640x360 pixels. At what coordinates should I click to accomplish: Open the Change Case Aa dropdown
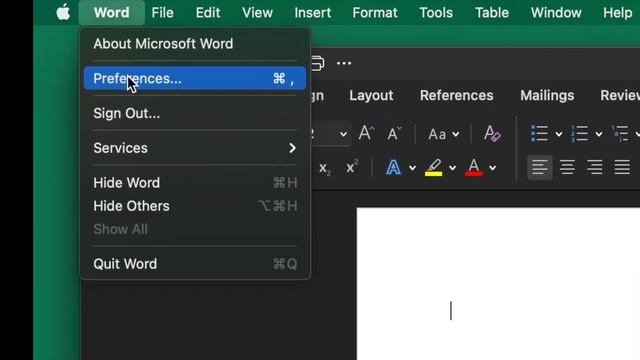pyautogui.click(x=444, y=134)
